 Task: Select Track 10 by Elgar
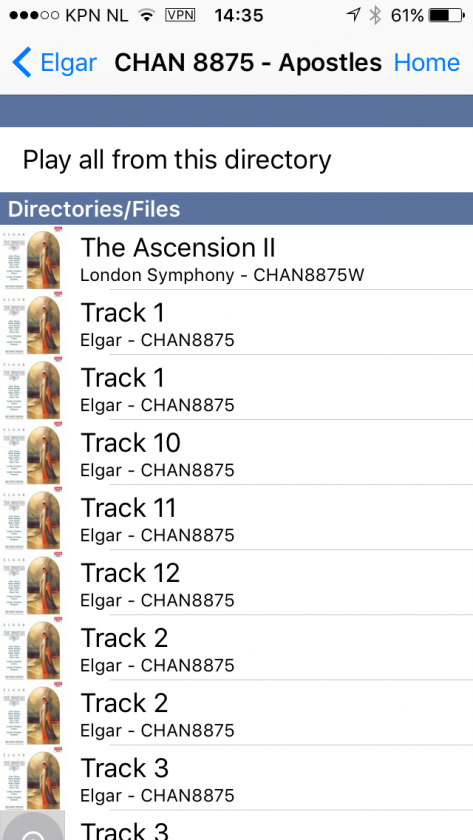click(x=236, y=453)
